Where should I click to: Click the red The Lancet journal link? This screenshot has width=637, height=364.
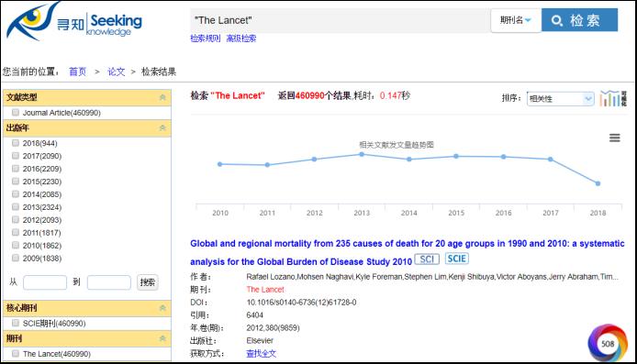coord(265,290)
